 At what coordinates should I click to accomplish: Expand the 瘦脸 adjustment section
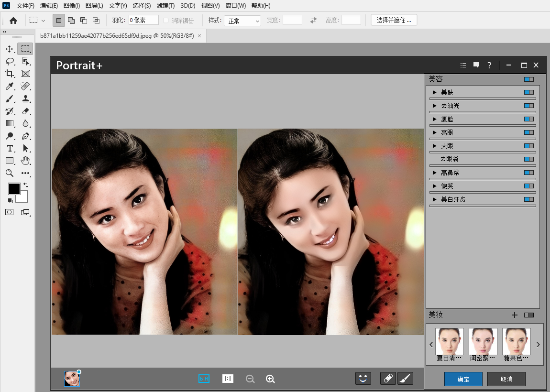tap(434, 119)
